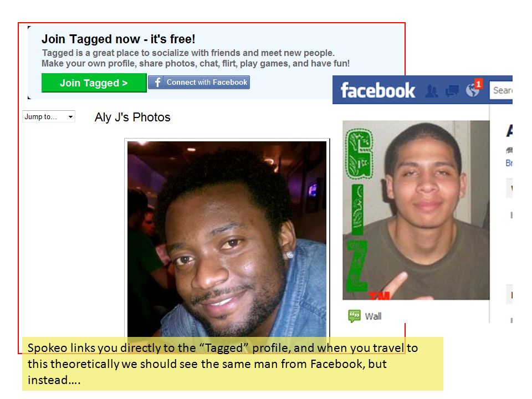The image size is (532, 399).
Task: Click the red notification badge showing 1
Action: click(478, 84)
